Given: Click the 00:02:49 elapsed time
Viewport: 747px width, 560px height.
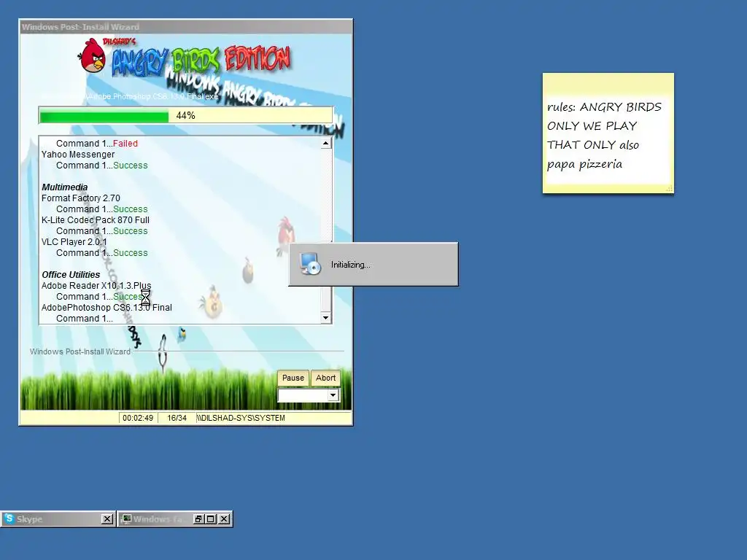Looking at the screenshot, I should coord(138,418).
